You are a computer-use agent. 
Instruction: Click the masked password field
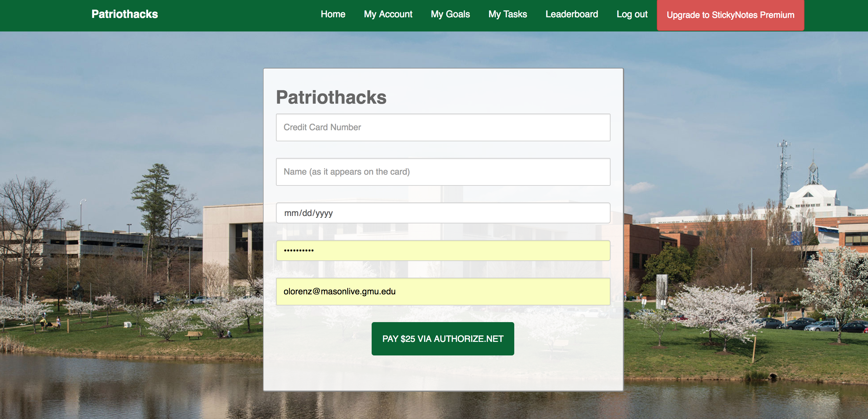click(x=443, y=250)
